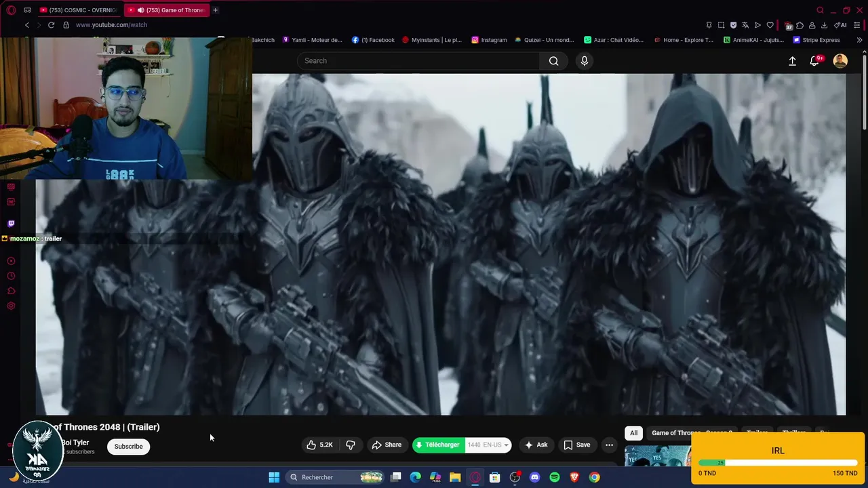Dislike the video
The image size is (868, 488).
(x=351, y=445)
